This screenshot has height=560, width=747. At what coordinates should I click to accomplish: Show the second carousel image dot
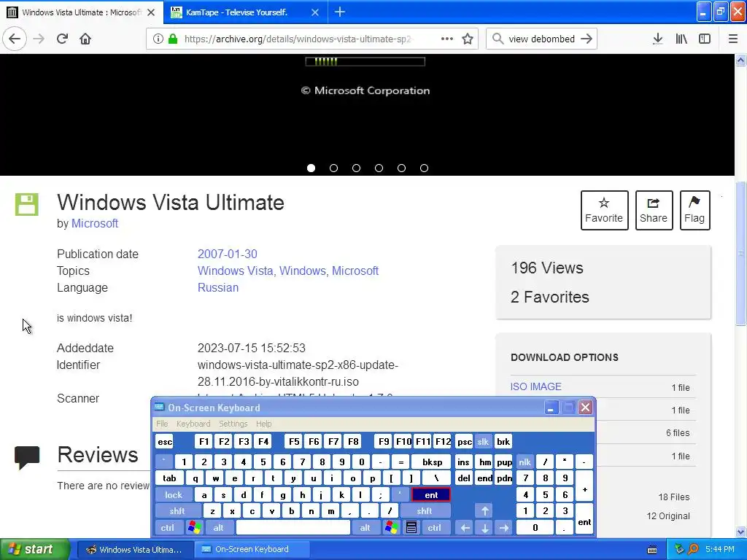[333, 168]
